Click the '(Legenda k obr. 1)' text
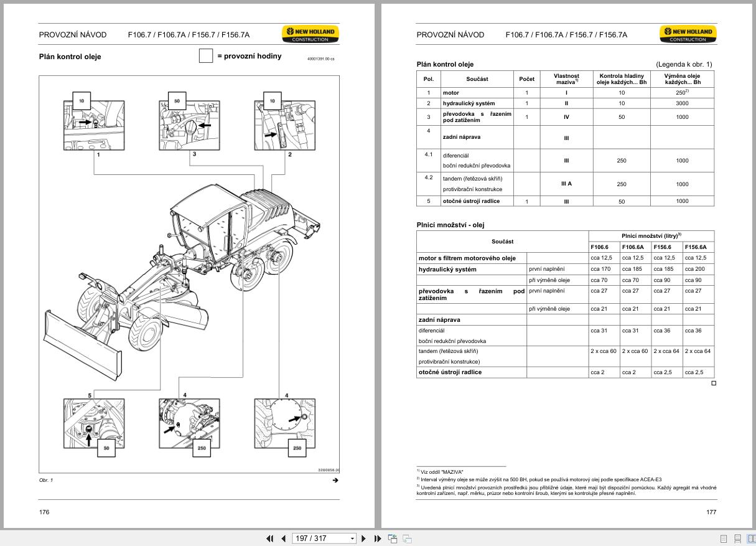Image resolution: width=756 pixels, height=546 pixels. coord(684,64)
